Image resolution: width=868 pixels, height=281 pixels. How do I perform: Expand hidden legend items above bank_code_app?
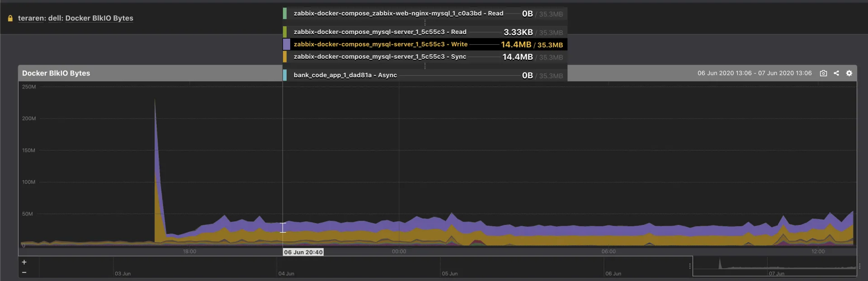(425, 66)
